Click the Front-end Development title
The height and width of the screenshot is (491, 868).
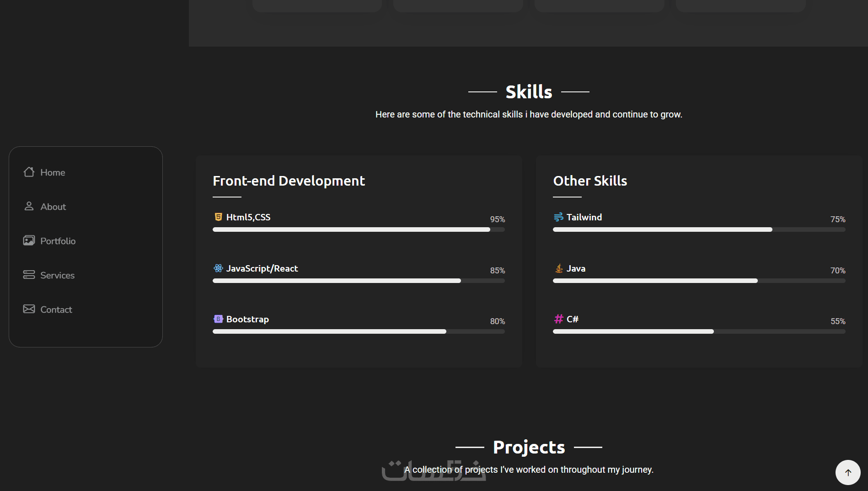pos(289,181)
